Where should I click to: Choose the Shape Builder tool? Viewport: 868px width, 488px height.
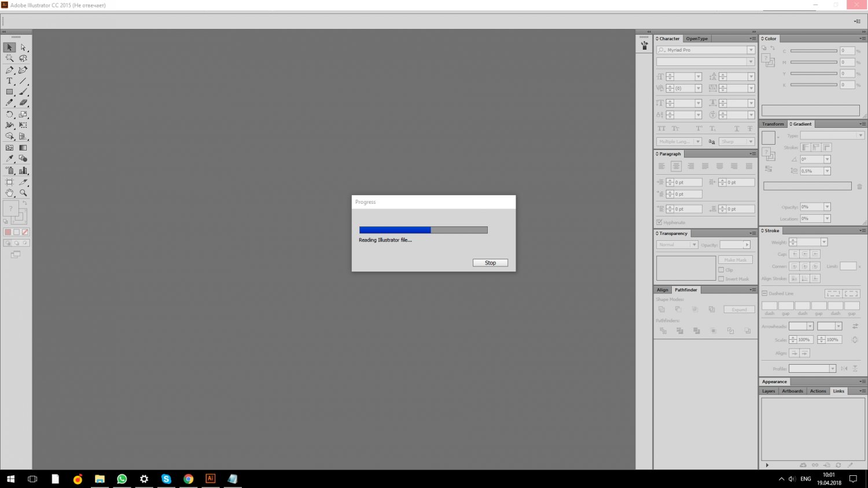(x=9, y=137)
